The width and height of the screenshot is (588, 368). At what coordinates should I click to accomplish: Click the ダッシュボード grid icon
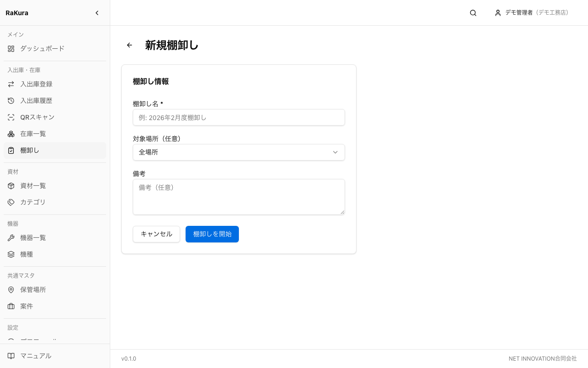(x=11, y=49)
